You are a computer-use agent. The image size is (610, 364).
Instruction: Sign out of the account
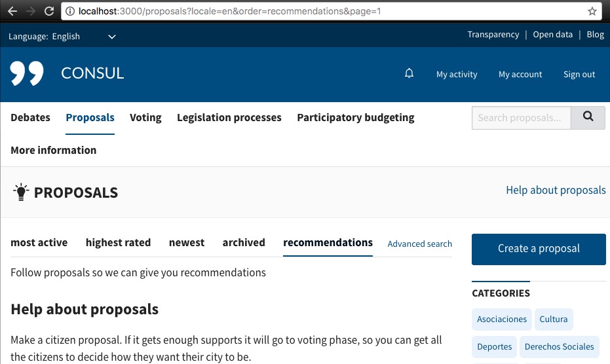click(x=579, y=75)
